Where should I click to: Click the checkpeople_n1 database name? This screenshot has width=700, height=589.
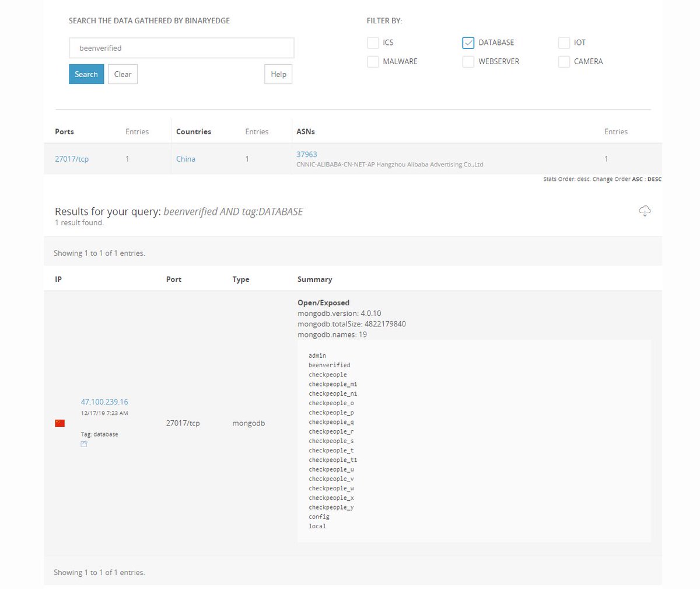333,393
